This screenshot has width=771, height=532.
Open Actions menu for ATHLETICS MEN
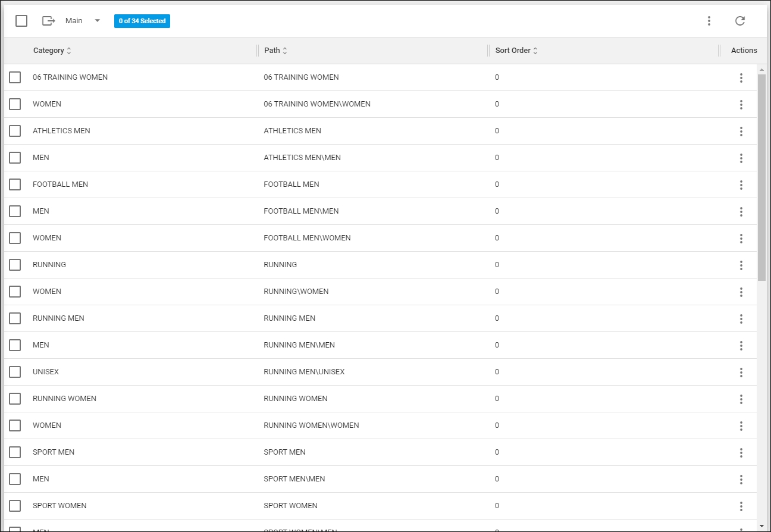[741, 132]
